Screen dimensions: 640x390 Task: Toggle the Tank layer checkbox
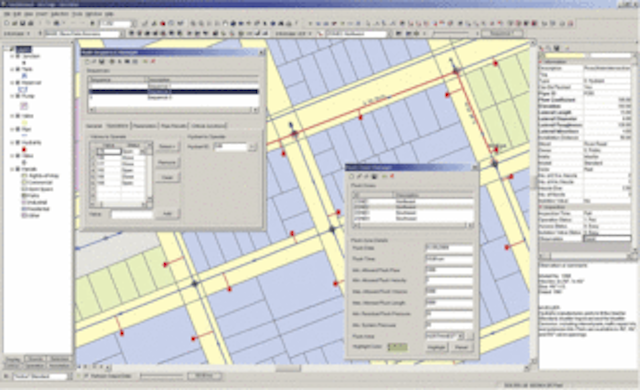tap(18, 69)
